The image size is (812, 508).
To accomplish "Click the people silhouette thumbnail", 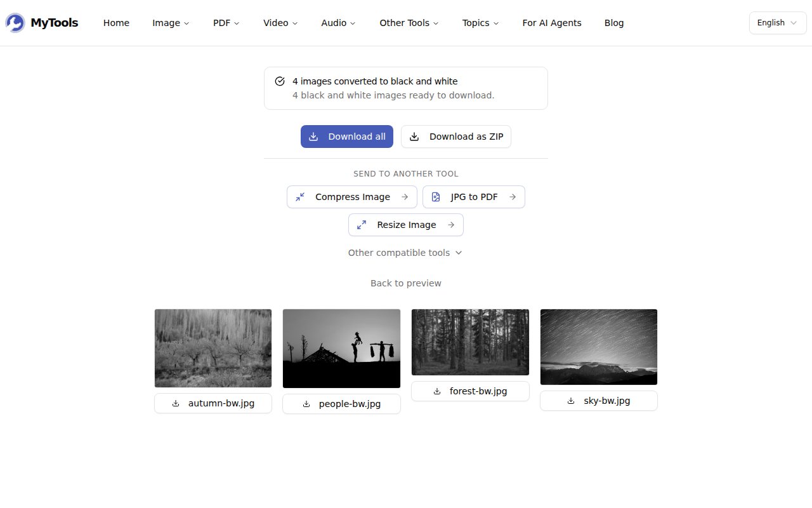I will click(341, 349).
